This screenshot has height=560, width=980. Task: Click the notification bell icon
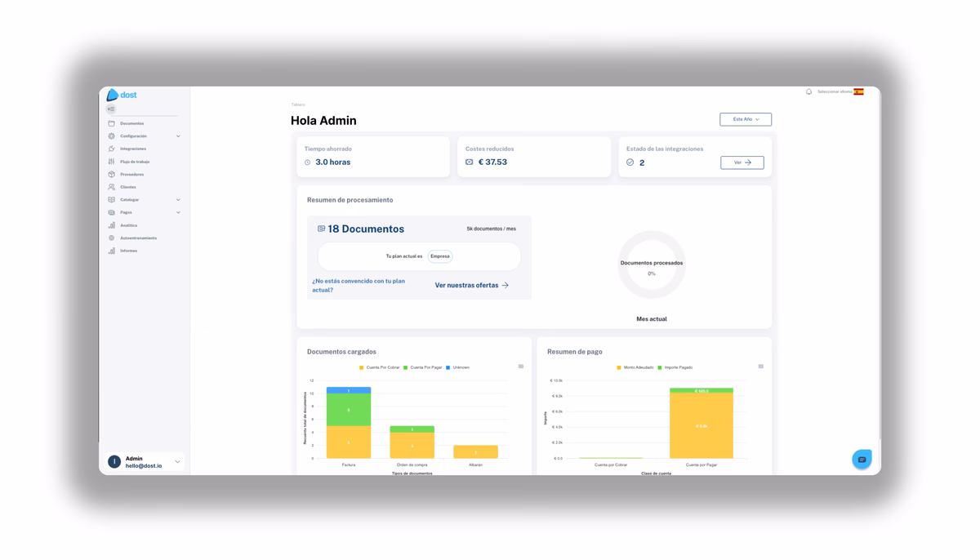(x=808, y=92)
